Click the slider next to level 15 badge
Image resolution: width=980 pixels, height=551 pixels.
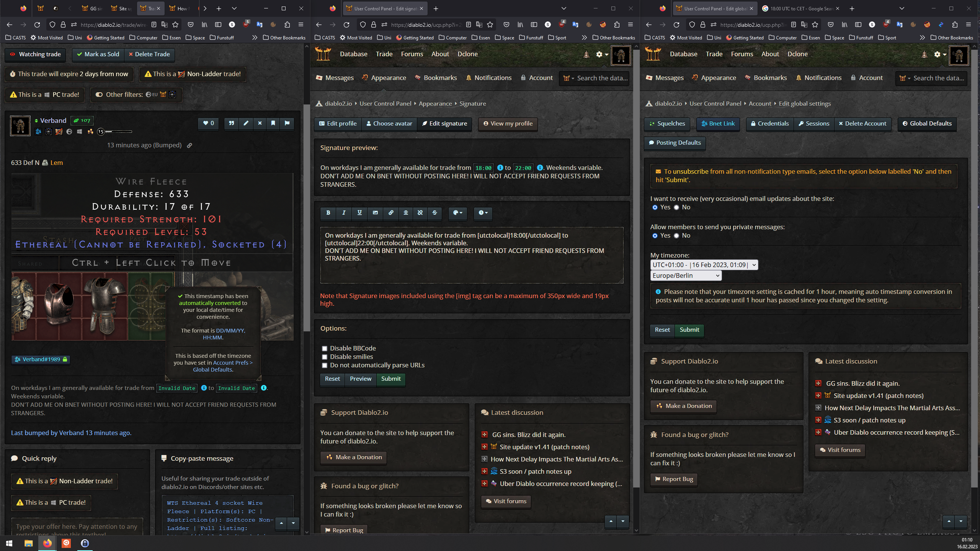119,132
